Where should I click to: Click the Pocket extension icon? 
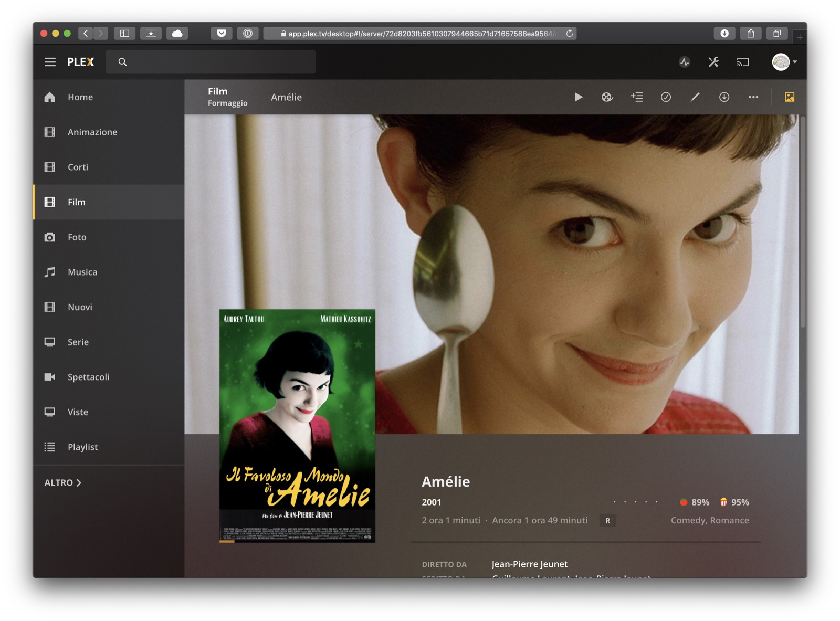click(222, 34)
